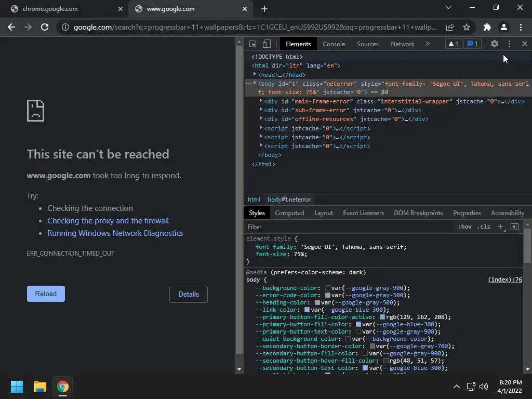View site information icon in address bar

pos(65,27)
